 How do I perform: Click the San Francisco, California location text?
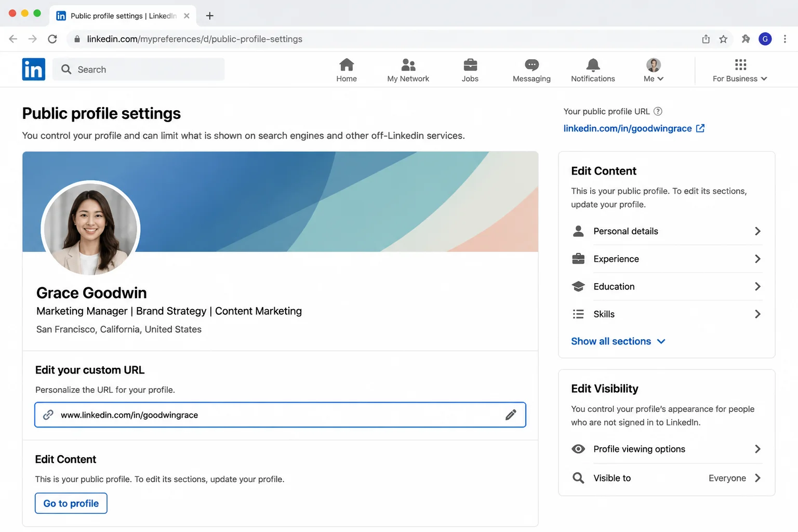119,329
